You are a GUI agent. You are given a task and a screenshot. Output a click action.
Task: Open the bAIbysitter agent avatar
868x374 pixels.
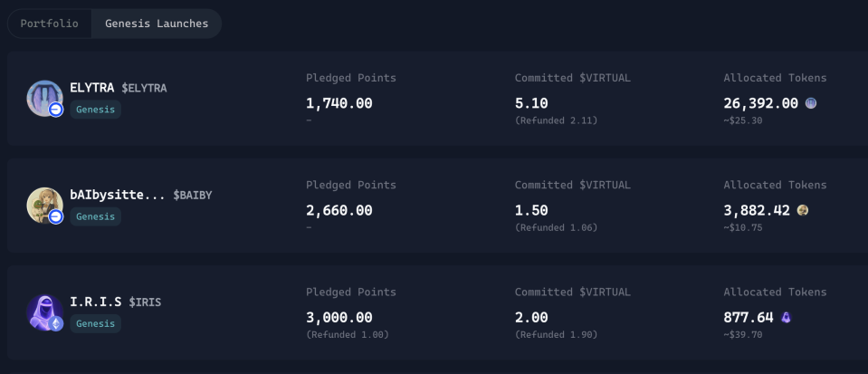[44, 205]
